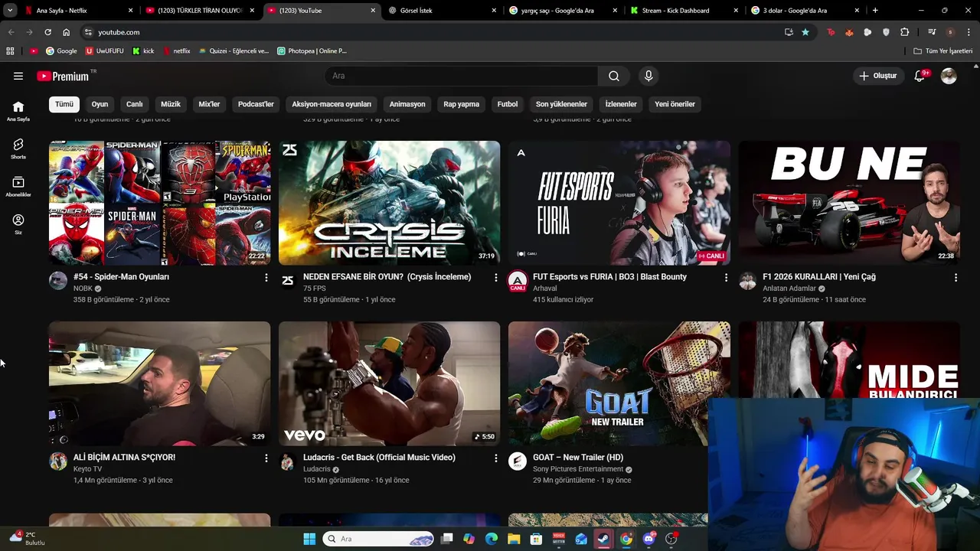Open File Explorer from the taskbar
Image resolution: width=980 pixels, height=551 pixels.
pos(514,539)
